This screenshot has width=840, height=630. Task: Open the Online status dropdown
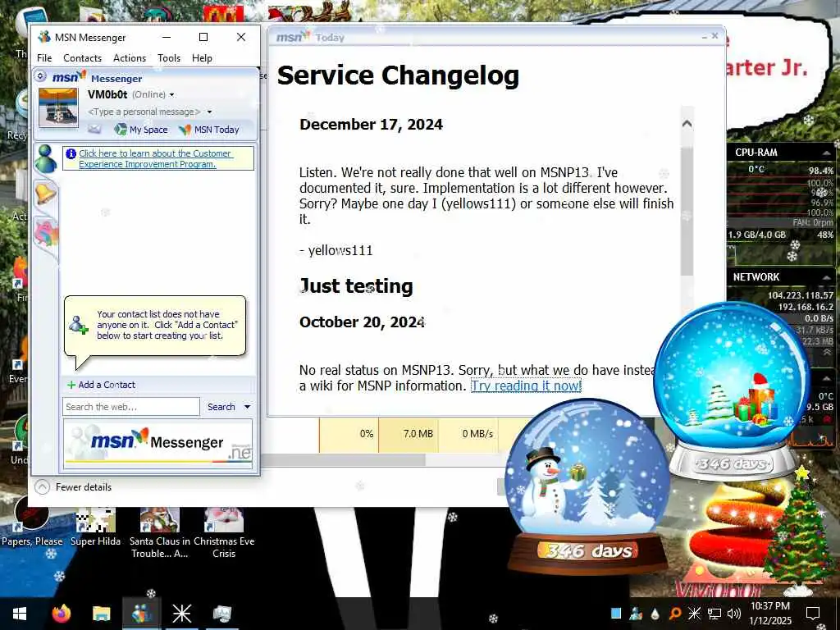point(153,94)
